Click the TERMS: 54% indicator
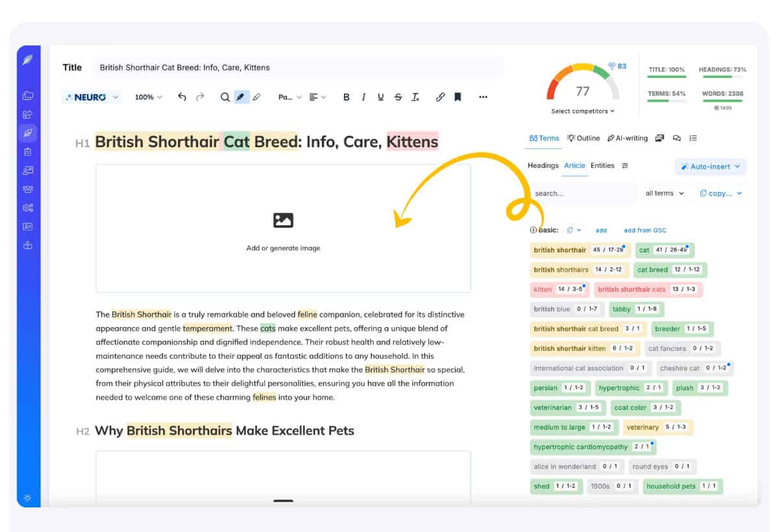Image resolution: width=779 pixels, height=532 pixels. (x=667, y=97)
